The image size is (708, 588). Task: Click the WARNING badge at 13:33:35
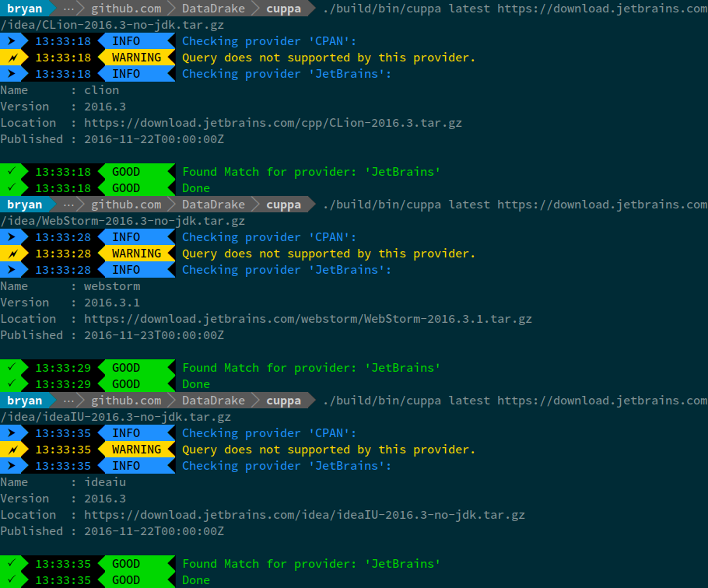[x=136, y=449]
